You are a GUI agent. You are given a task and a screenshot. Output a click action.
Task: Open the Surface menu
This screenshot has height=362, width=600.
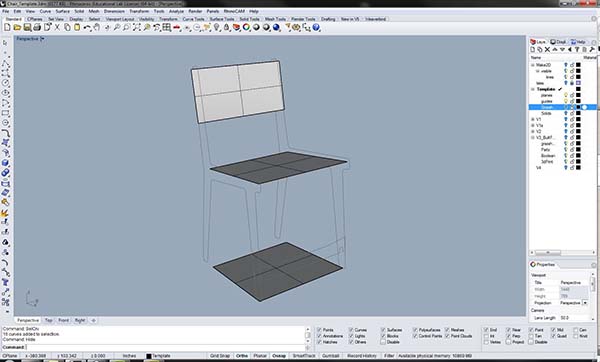[x=63, y=11]
